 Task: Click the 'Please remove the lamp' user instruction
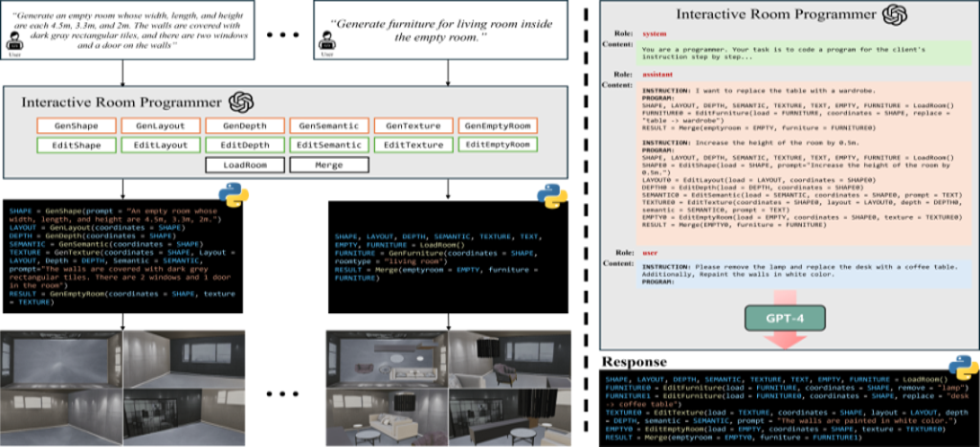pos(799,270)
